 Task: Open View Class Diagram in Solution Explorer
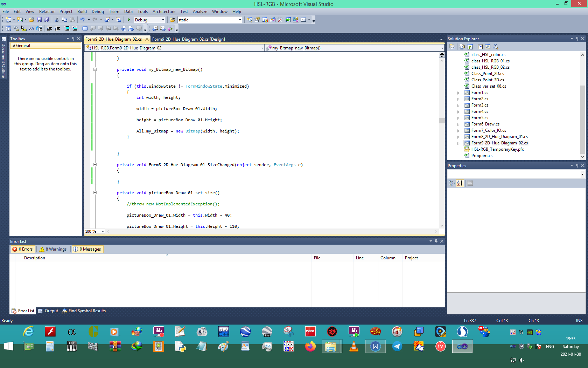click(x=496, y=47)
